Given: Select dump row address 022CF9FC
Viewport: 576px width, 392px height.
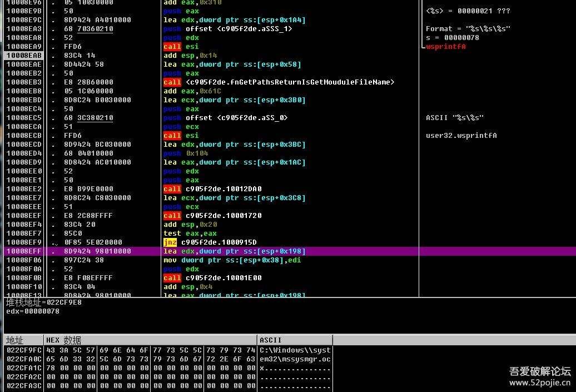Looking at the screenshot, I should [x=24, y=350].
